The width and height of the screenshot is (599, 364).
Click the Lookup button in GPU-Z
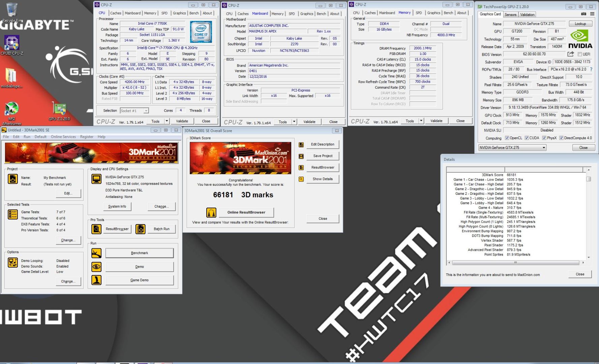pyautogui.click(x=580, y=24)
